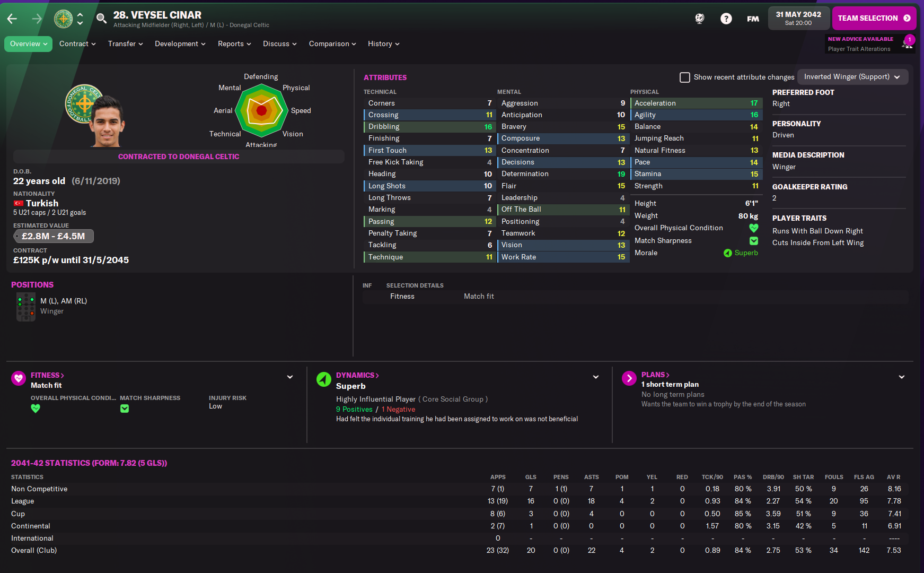Viewport: 924px width, 573px height.
Task: Click the 1 Negative text
Action: click(x=398, y=410)
